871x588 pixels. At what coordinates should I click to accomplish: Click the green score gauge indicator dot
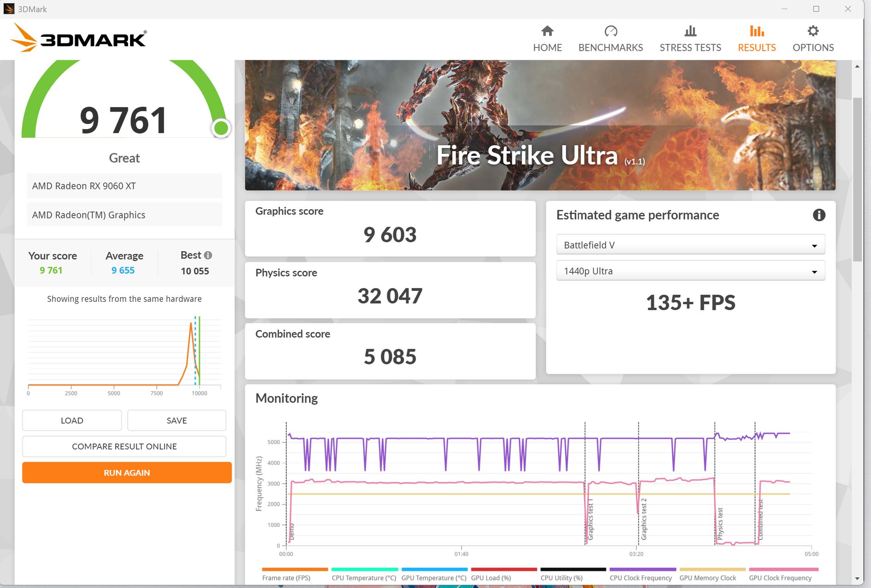[221, 128]
